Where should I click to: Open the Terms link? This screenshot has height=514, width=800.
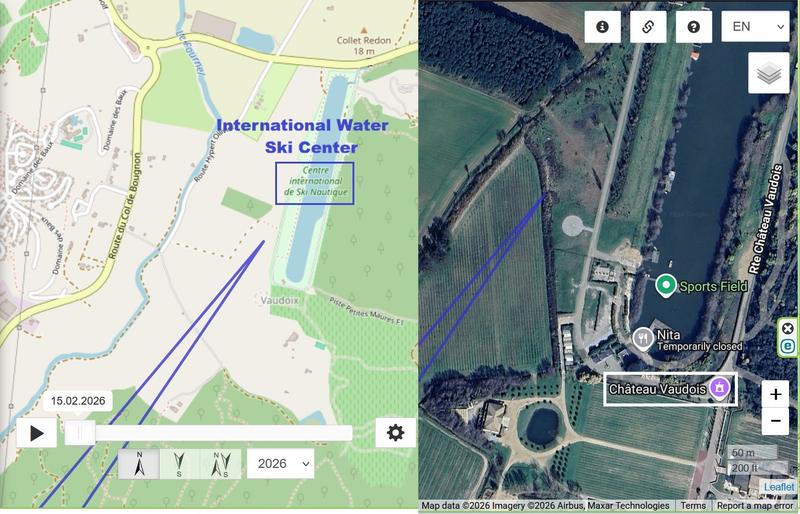[693, 506]
